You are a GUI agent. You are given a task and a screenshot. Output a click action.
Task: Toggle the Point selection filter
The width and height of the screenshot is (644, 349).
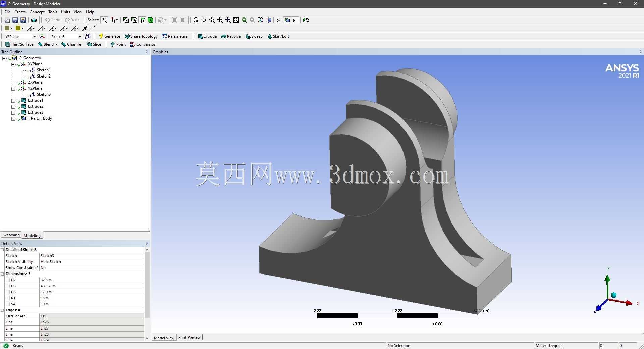(126, 20)
